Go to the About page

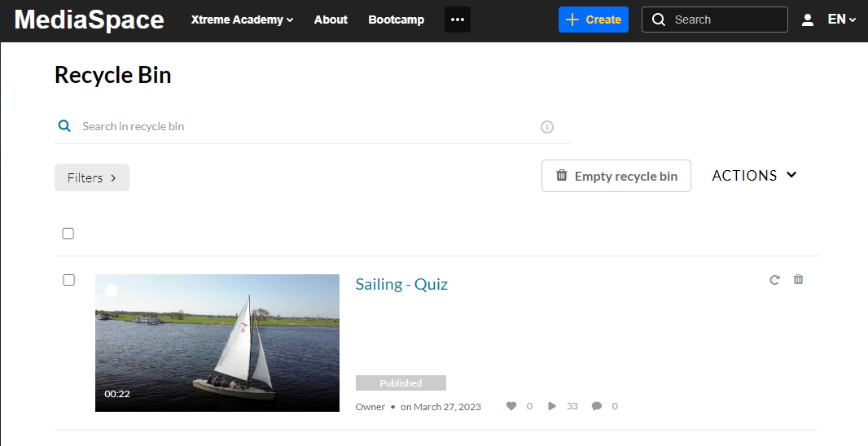[x=331, y=20]
